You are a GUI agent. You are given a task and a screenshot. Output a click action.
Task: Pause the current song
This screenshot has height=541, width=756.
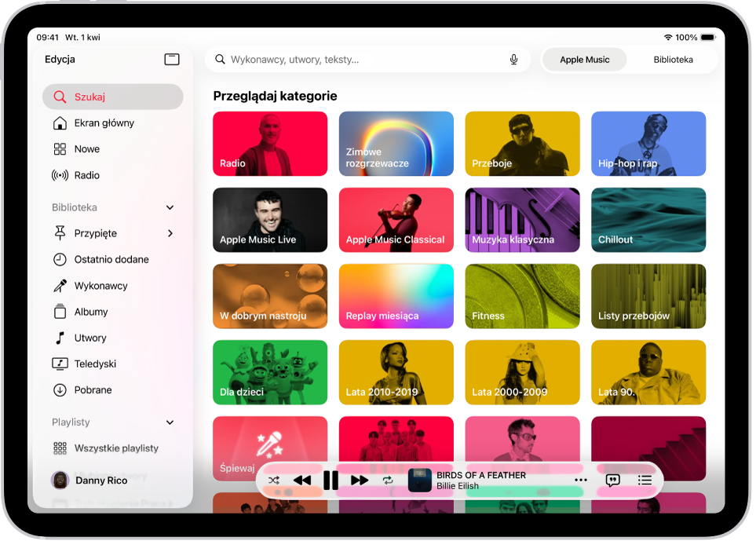[x=331, y=481]
